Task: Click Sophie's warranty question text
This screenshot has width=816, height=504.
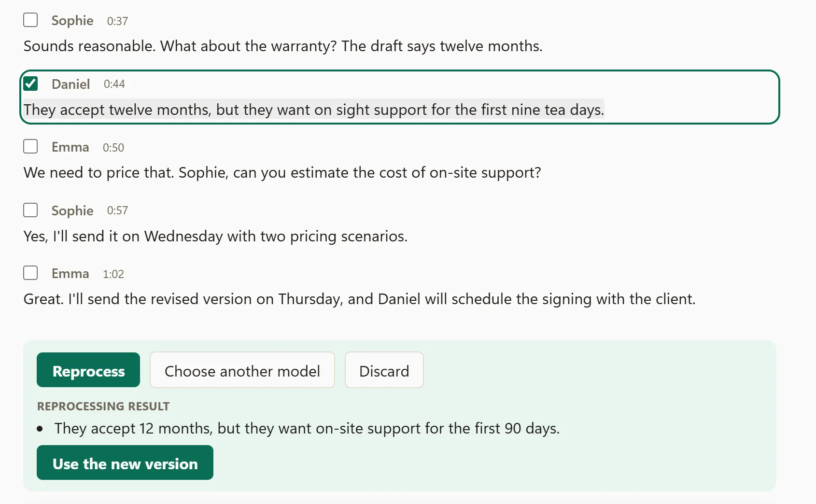Action: click(x=283, y=46)
